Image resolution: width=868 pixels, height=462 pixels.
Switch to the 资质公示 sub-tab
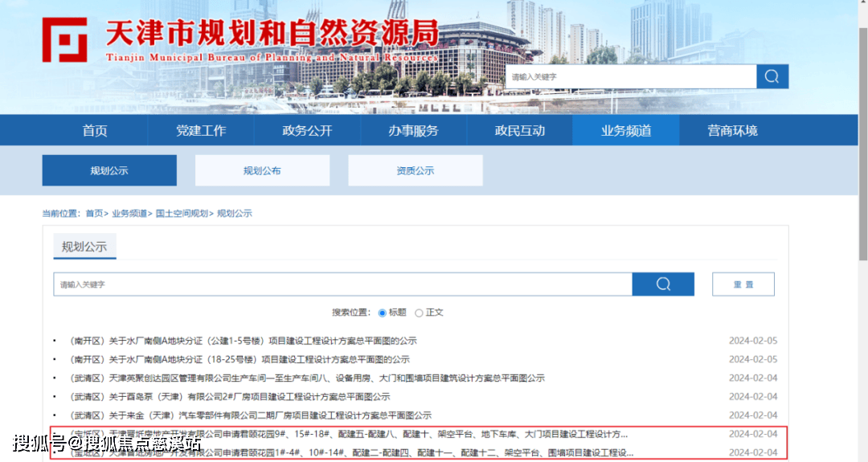[416, 170]
